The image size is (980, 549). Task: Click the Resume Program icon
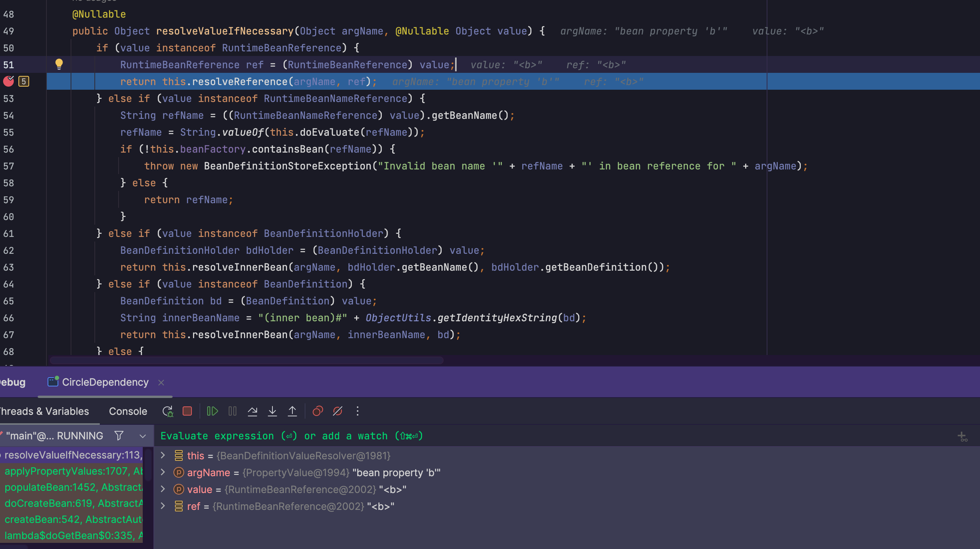212,411
